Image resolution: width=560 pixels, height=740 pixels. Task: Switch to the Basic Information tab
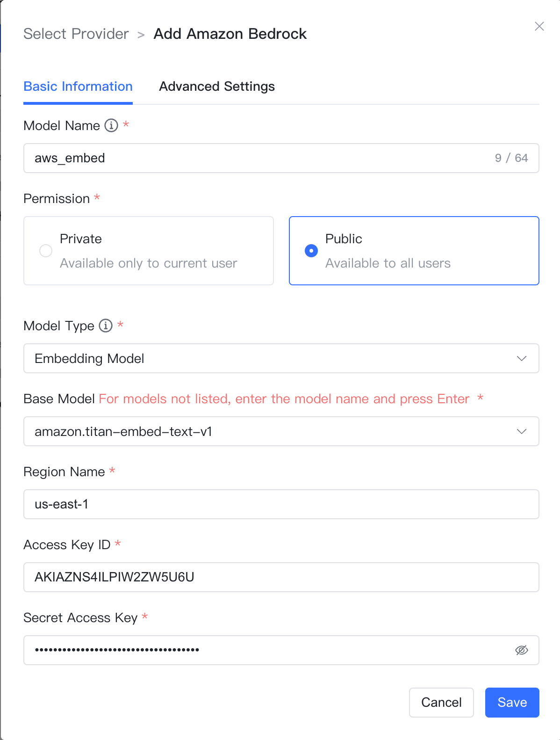pyautogui.click(x=78, y=87)
